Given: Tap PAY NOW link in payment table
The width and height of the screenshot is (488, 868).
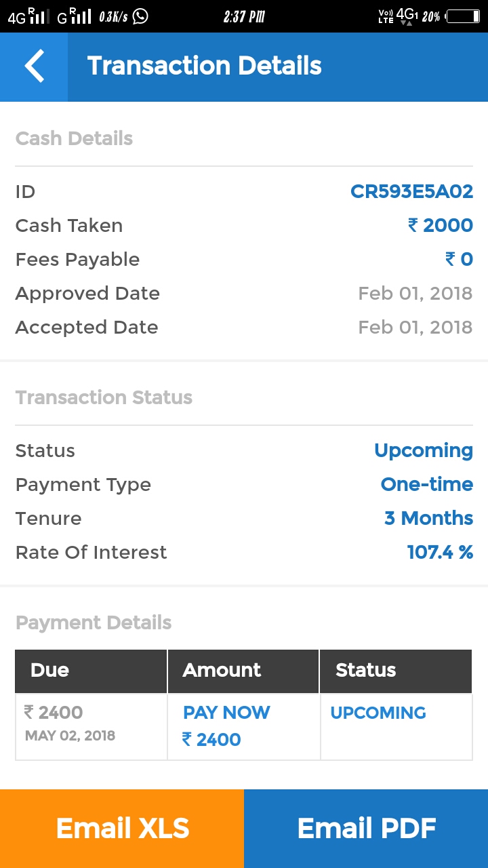Looking at the screenshot, I should click(226, 713).
